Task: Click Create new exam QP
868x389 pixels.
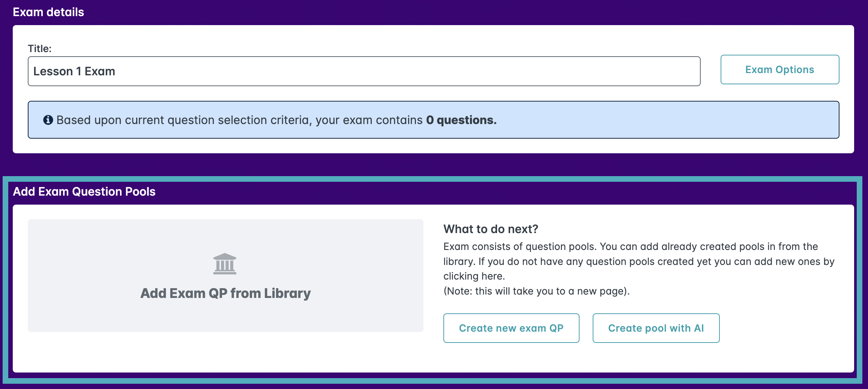Action: tap(511, 328)
